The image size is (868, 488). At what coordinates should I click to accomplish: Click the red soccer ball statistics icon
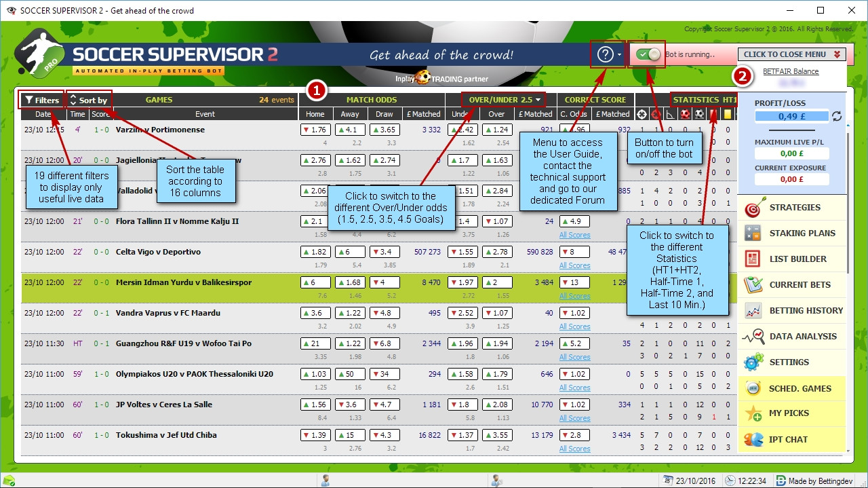(685, 115)
